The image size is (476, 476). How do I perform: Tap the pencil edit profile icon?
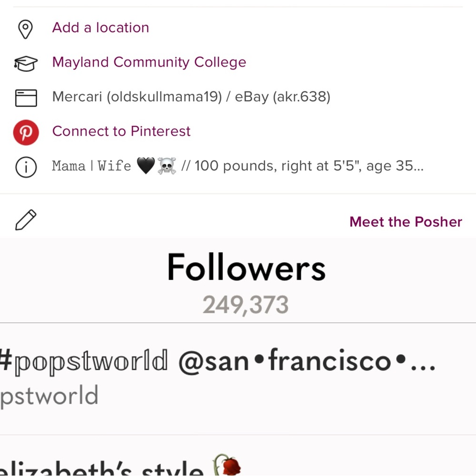coord(26,220)
